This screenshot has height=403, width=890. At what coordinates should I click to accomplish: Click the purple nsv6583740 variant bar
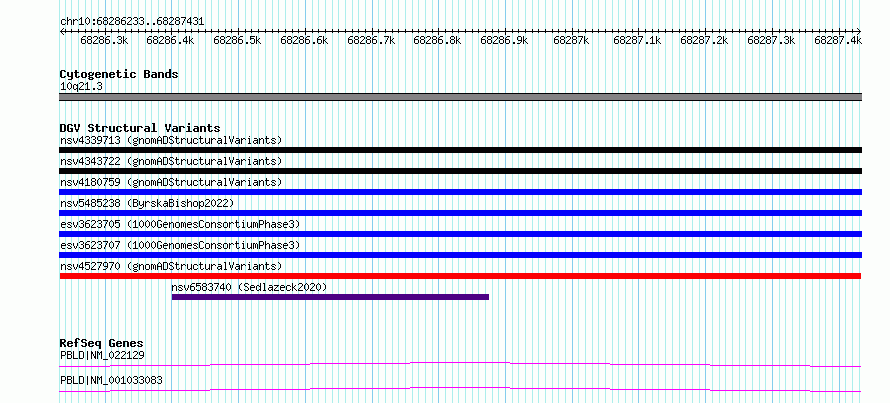tap(330, 297)
